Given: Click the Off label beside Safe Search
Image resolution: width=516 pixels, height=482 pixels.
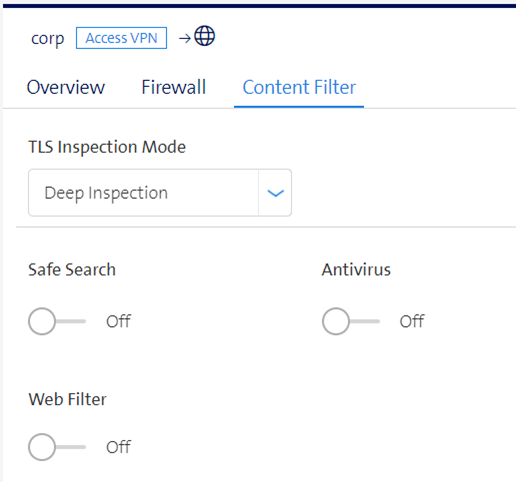Looking at the screenshot, I should pyautogui.click(x=118, y=321).
